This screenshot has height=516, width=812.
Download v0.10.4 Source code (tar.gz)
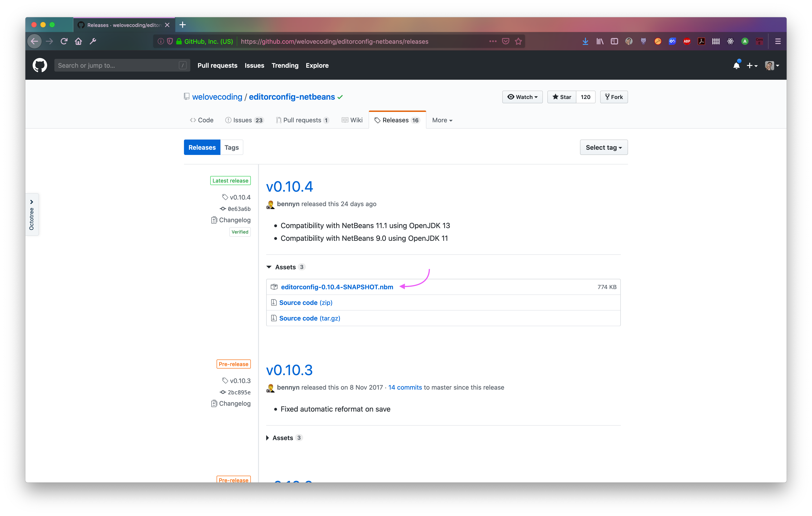click(309, 318)
